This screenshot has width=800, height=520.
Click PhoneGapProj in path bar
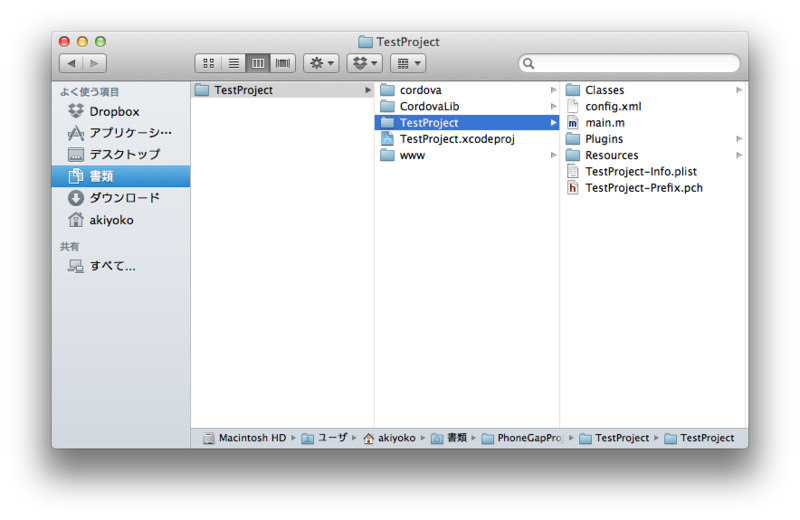pyautogui.click(x=522, y=438)
